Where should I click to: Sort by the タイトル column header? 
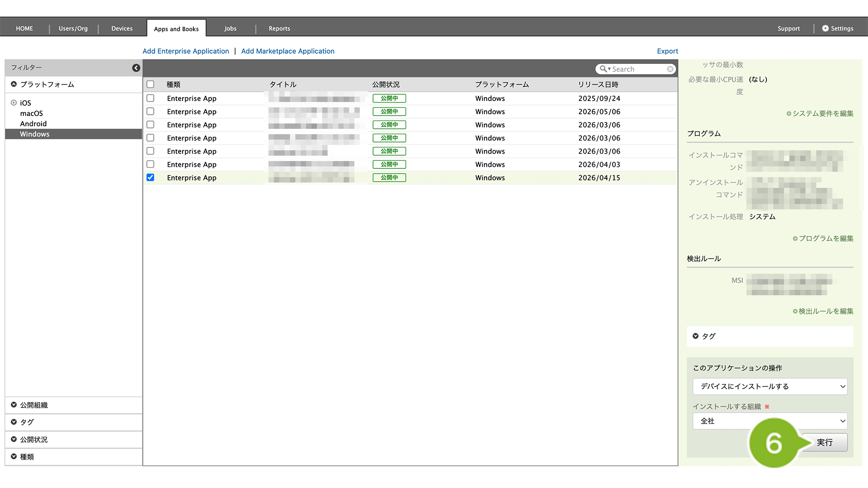point(283,84)
